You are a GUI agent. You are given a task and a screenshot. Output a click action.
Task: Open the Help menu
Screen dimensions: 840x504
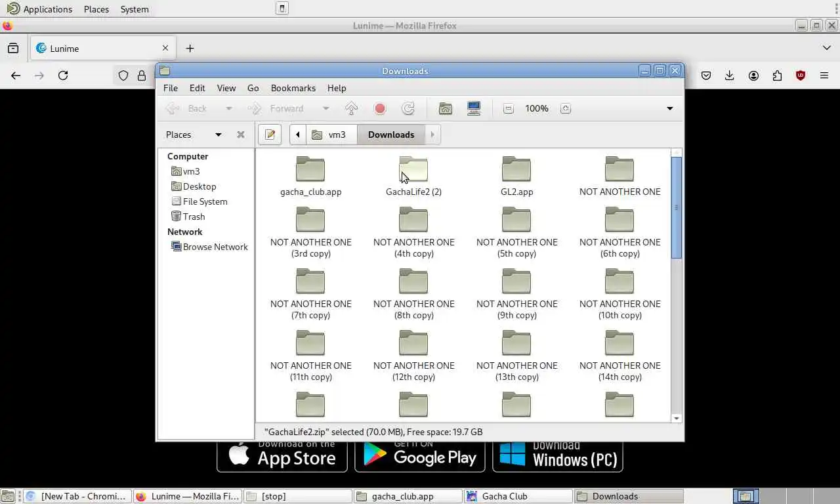coord(337,88)
